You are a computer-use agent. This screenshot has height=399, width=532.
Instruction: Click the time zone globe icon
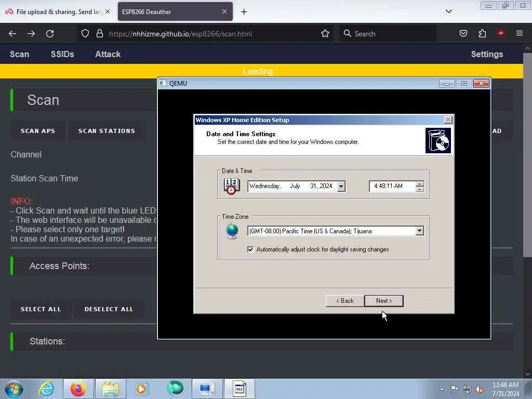(x=232, y=231)
